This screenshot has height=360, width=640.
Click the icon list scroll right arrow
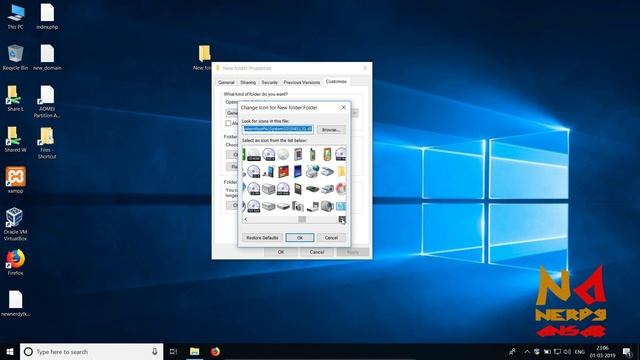(342, 220)
